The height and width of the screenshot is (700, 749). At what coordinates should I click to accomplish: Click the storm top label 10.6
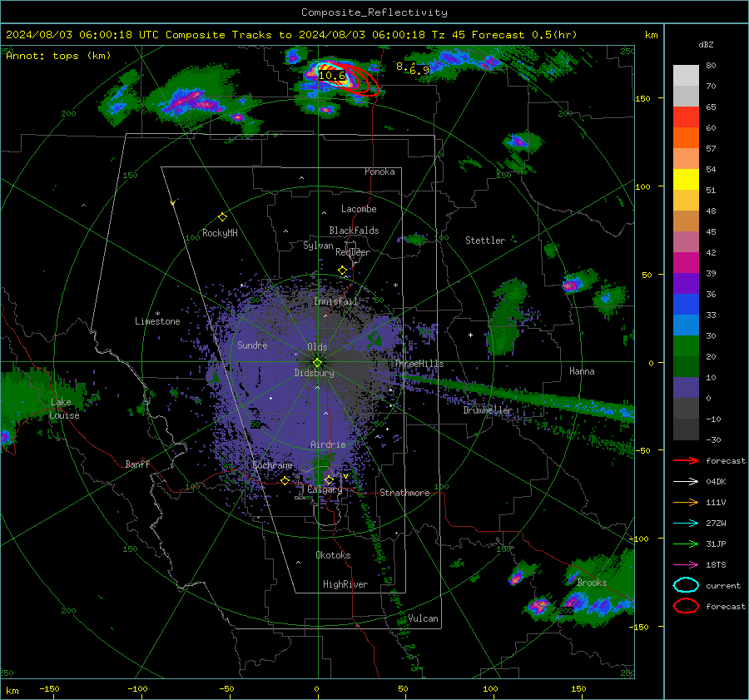click(331, 76)
